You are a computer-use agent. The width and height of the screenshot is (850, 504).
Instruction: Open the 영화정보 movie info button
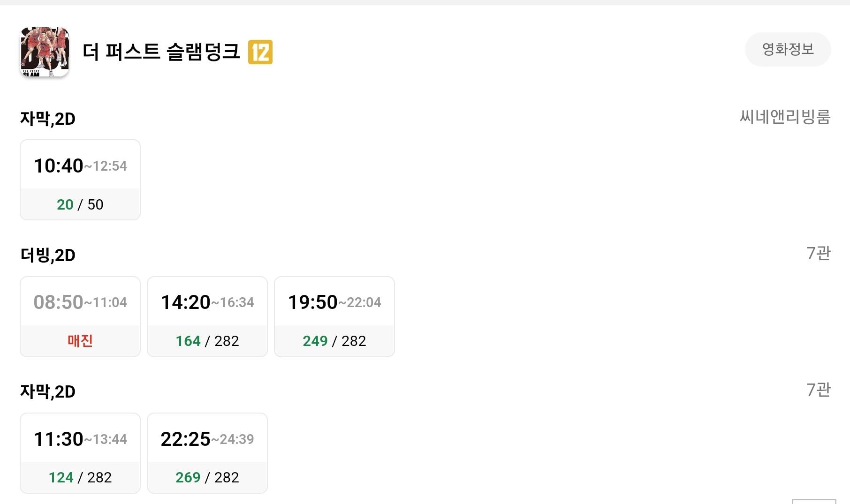[x=788, y=49]
